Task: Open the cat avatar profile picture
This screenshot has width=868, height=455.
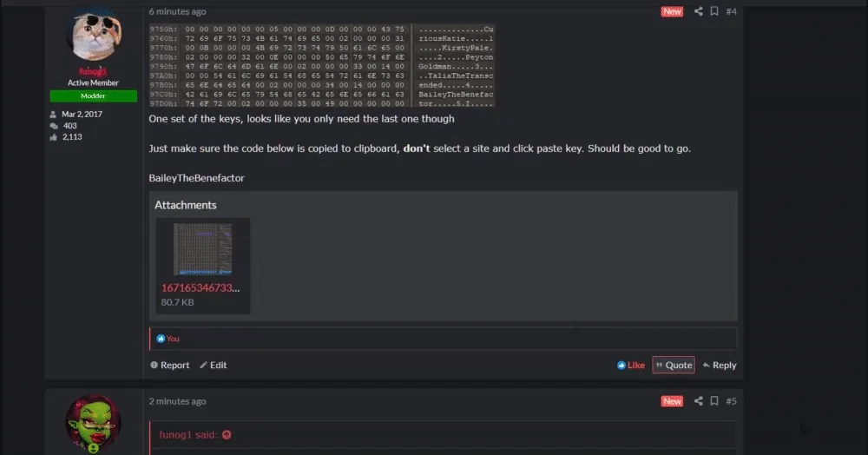Action: coord(93,35)
